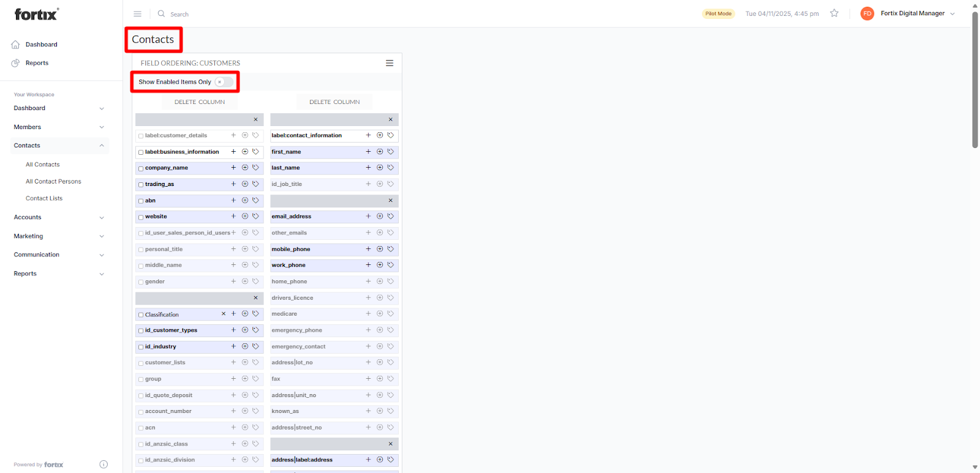Viewport: 980px width, 473px height.
Task: Click the tag icon on first_name row
Action: click(390, 152)
